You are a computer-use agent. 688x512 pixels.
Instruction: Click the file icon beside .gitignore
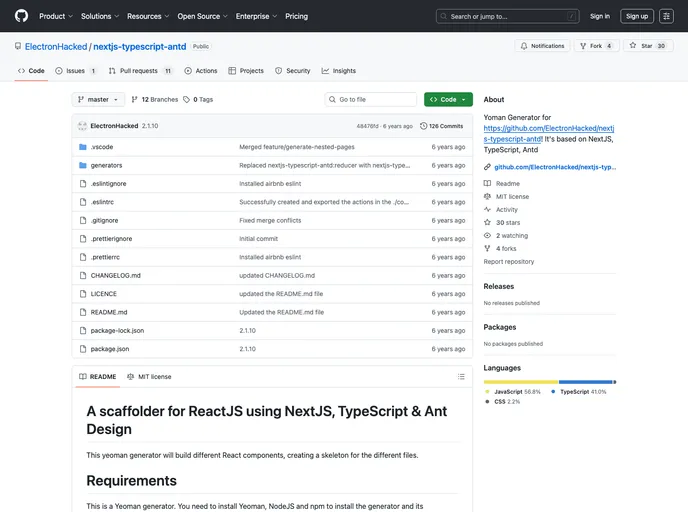pyautogui.click(x=82, y=220)
